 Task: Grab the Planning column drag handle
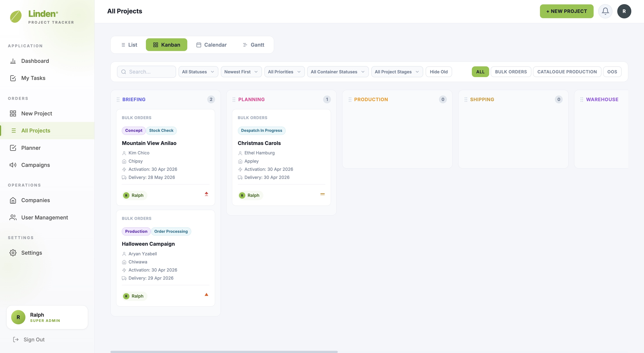click(x=234, y=99)
